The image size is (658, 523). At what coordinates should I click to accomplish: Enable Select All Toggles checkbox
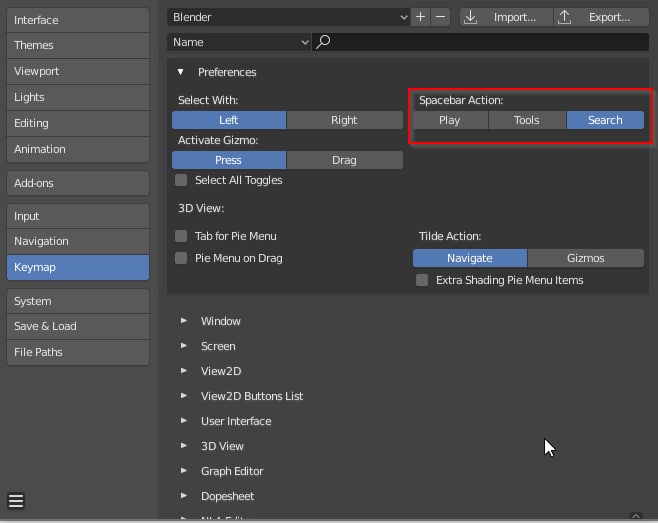point(181,180)
